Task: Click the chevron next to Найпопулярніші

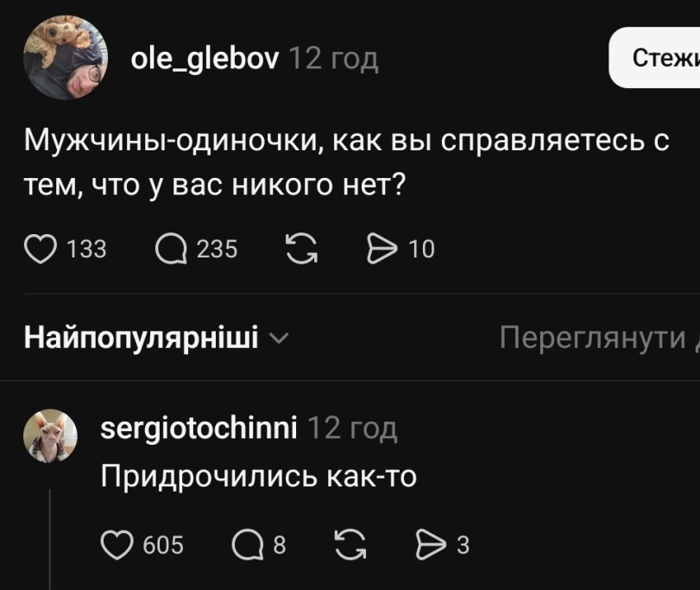Action: coord(277,339)
